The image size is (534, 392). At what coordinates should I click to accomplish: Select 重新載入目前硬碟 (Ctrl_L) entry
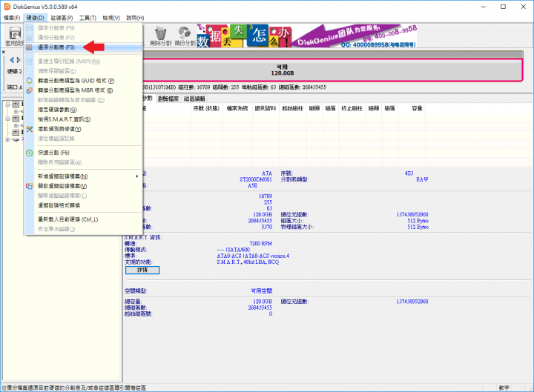83,219
